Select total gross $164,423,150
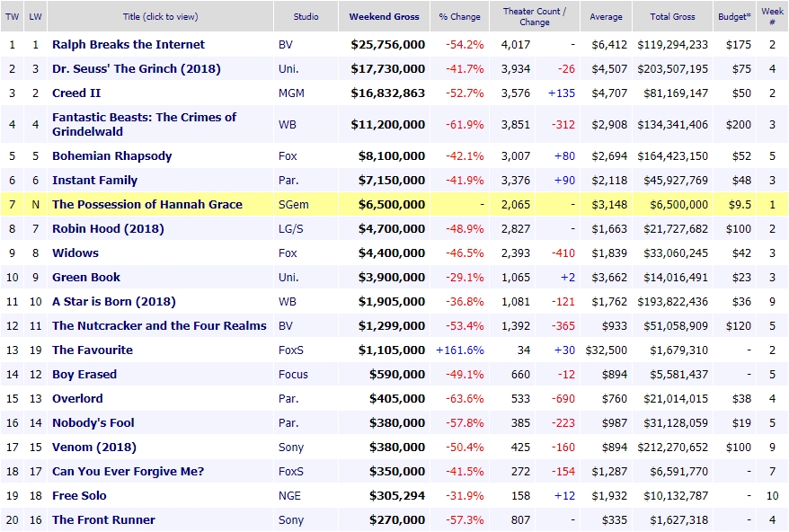Screen dimensions: 789x532 point(672,156)
